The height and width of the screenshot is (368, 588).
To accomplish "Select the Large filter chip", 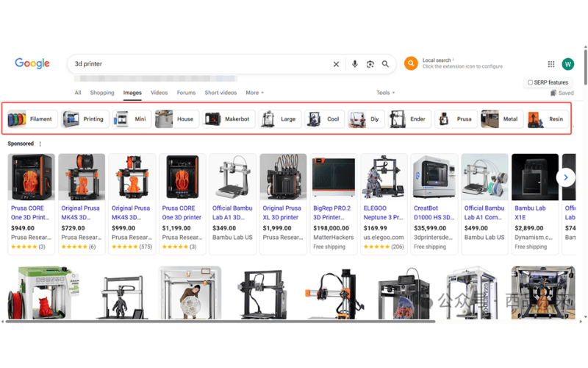I will [x=280, y=119].
